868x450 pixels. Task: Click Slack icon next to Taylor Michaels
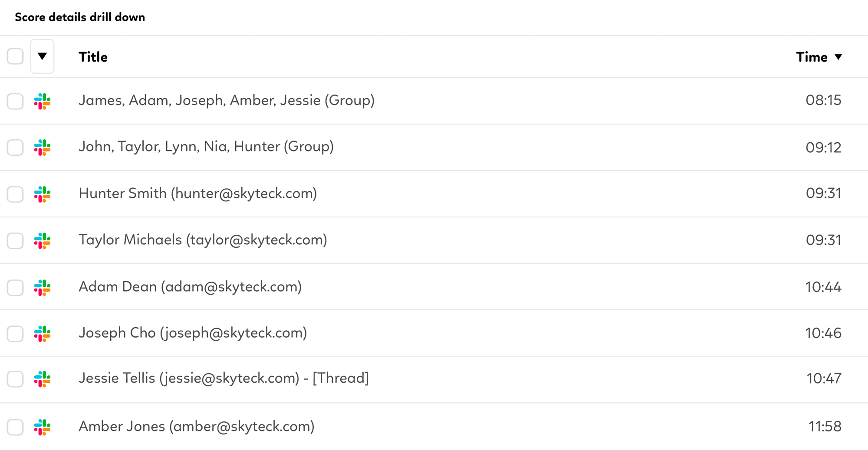(x=42, y=240)
